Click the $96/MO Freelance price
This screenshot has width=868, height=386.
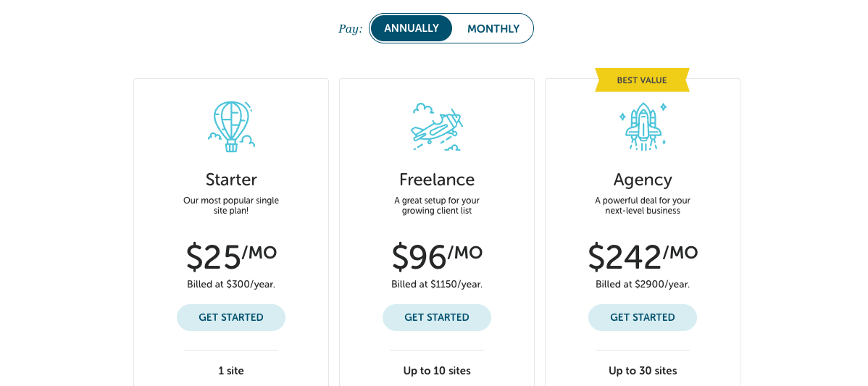pyautogui.click(x=437, y=256)
